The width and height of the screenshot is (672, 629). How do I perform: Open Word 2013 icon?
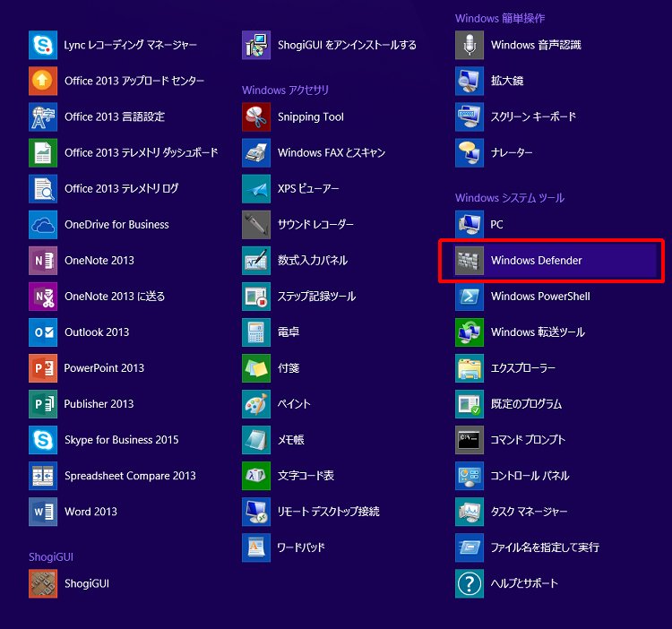click(43, 512)
